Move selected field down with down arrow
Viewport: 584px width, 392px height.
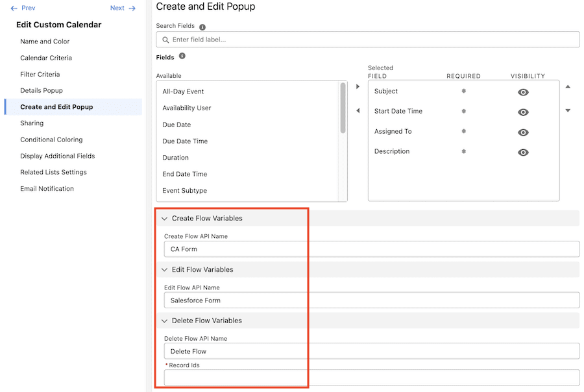coord(568,111)
